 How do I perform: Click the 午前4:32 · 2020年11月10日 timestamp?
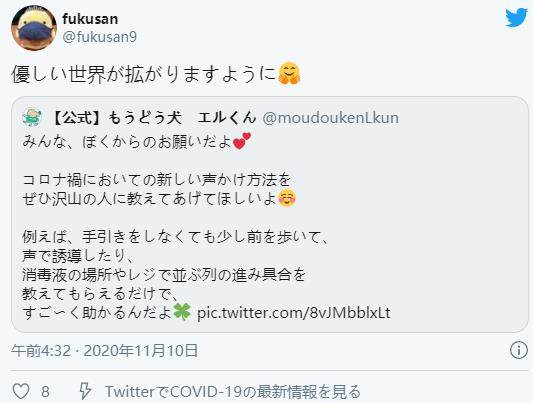click(104, 350)
